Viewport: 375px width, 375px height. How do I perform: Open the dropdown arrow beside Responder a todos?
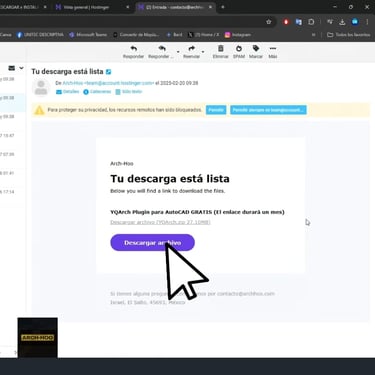[x=178, y=52]
